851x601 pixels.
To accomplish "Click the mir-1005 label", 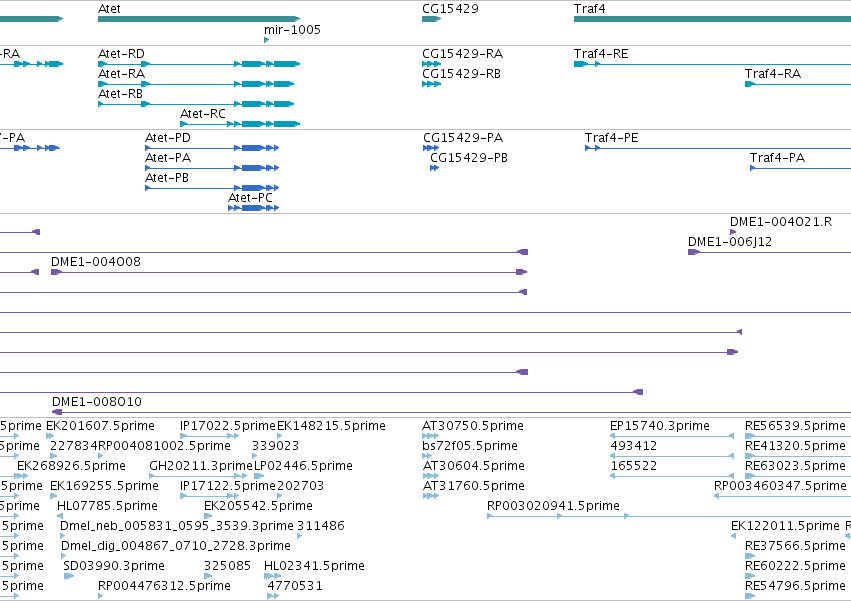I will click(x=292, y=29).
